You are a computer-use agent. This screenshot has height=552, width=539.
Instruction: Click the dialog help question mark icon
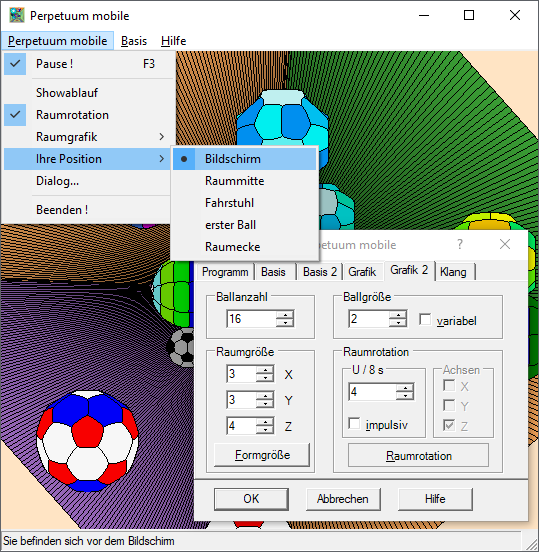point(460,244)
